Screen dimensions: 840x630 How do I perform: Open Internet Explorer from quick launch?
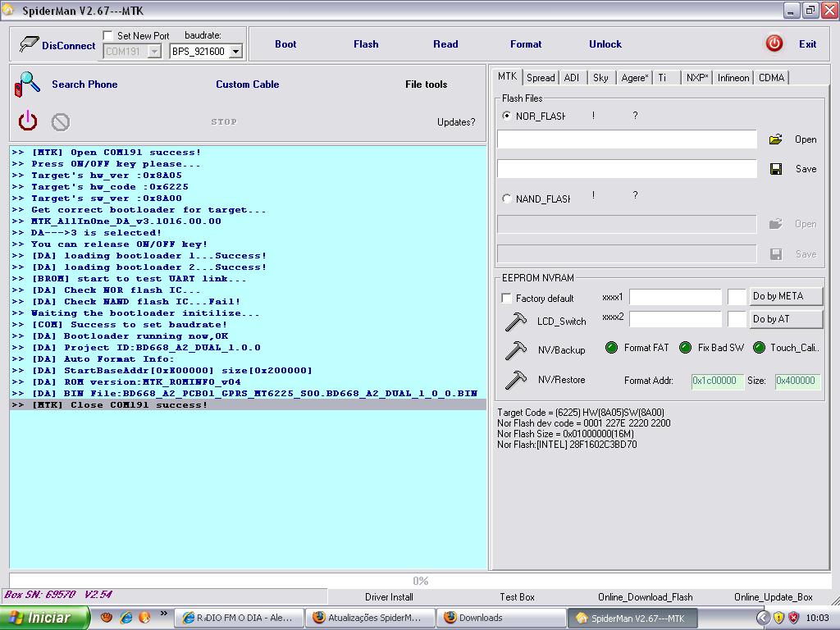tap(126, 617)
